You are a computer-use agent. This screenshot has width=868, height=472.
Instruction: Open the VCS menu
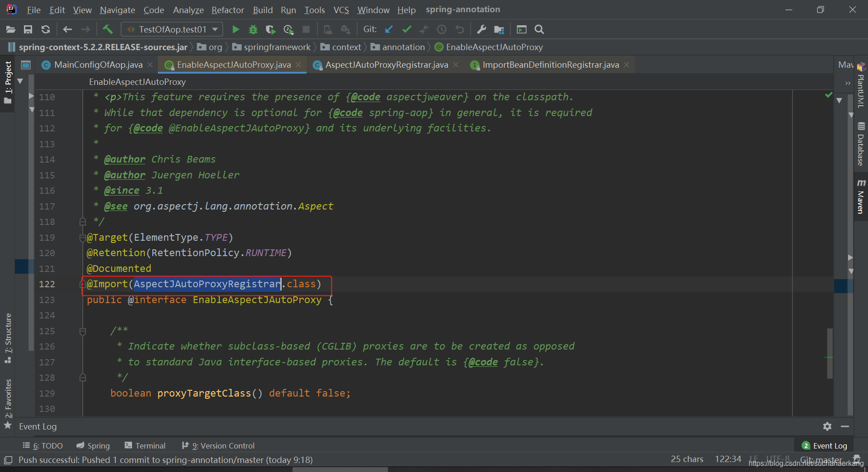point(341,9)
